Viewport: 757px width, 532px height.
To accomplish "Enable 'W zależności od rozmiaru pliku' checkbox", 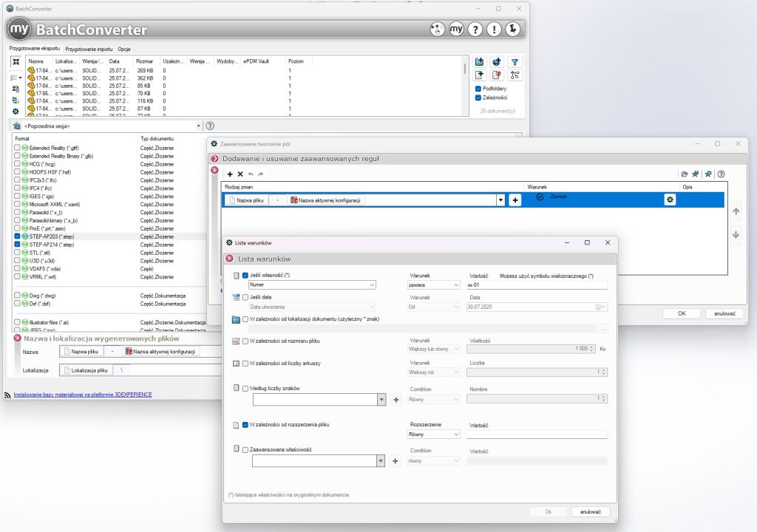I will tap(245, 341).
